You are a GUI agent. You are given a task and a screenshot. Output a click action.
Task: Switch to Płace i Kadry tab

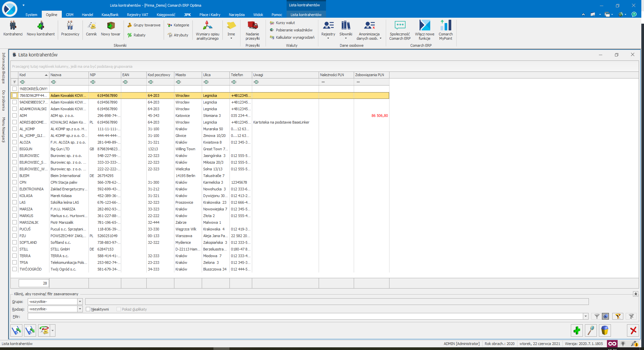pyautogui.click(x=210, y=15)
